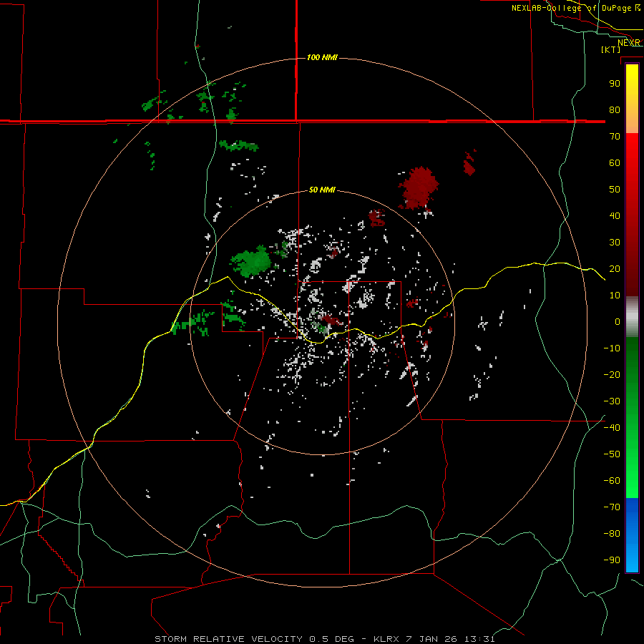
Task: Click the KT units label above the scale
Action: (611, 49)
